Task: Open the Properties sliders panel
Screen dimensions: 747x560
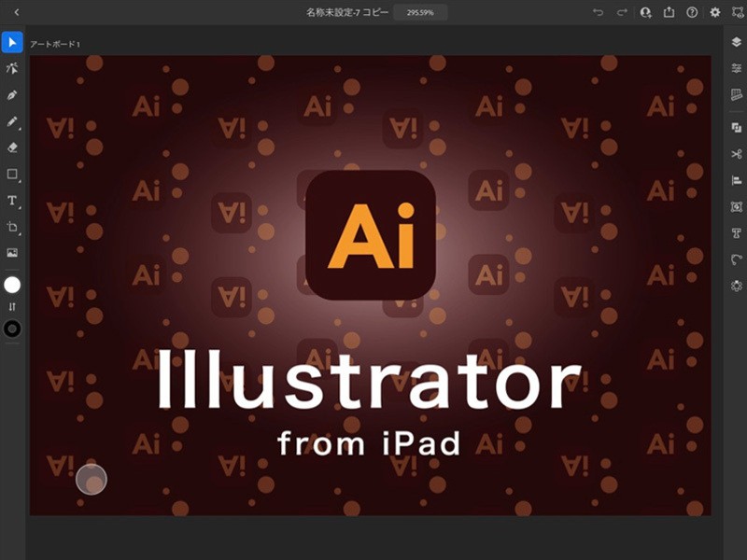Action: point(736,68)
